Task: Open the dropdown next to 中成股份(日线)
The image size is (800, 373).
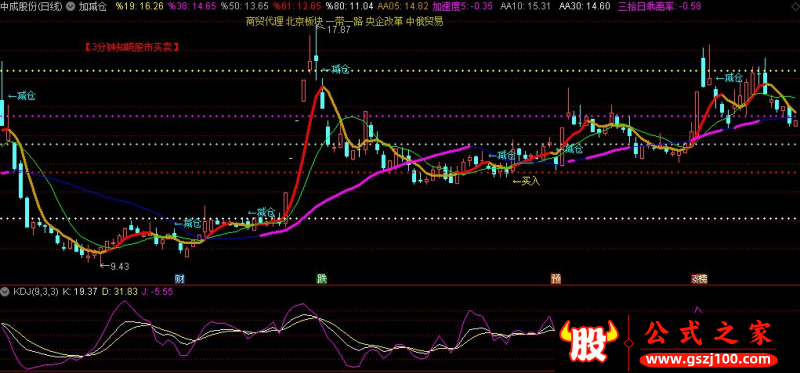Action: [70, 7]
